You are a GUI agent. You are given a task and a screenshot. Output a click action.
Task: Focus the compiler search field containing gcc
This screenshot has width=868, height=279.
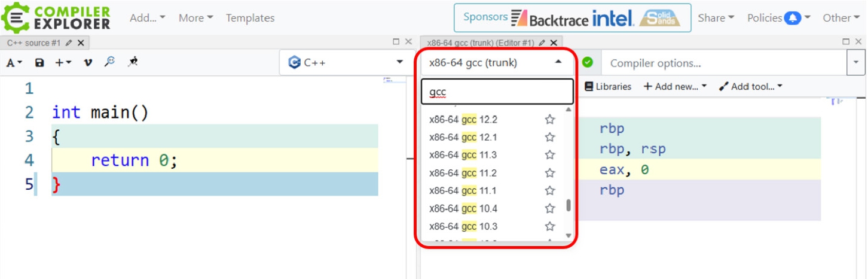tap(497, 92)
